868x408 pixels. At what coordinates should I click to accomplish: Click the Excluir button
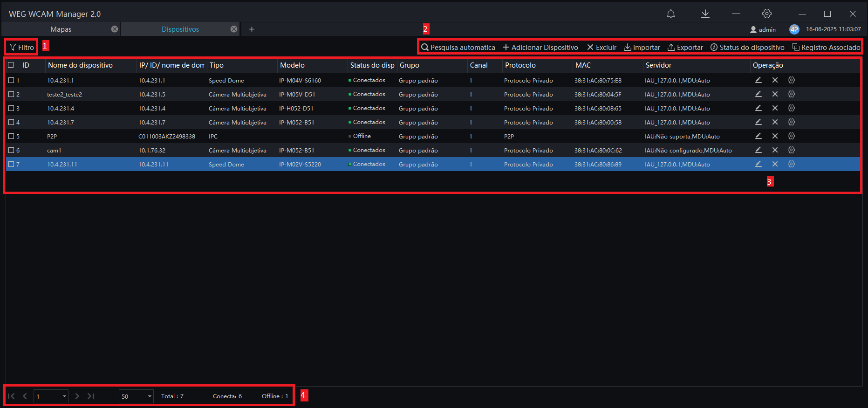(601, 47)
